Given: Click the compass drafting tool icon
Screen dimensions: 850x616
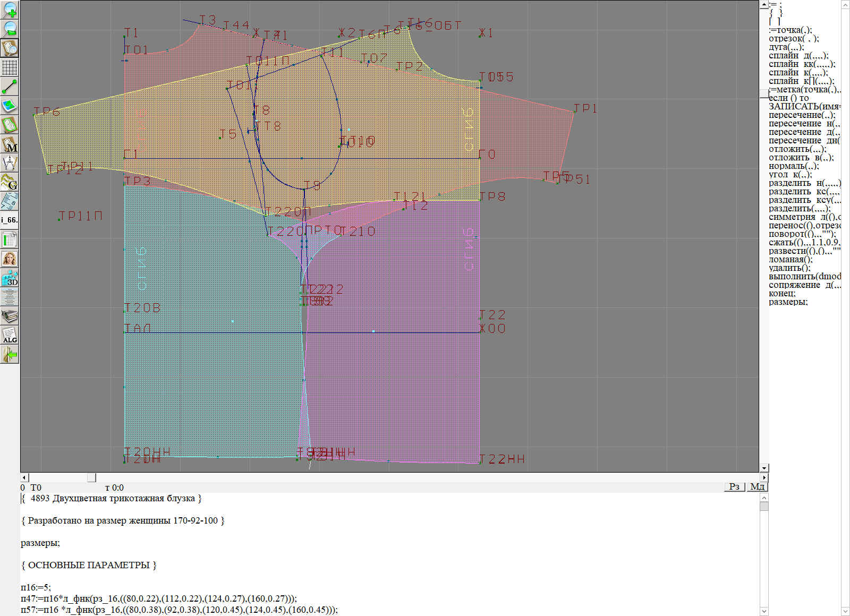Looking at the screenshot, I should click(x=10, y=163).
